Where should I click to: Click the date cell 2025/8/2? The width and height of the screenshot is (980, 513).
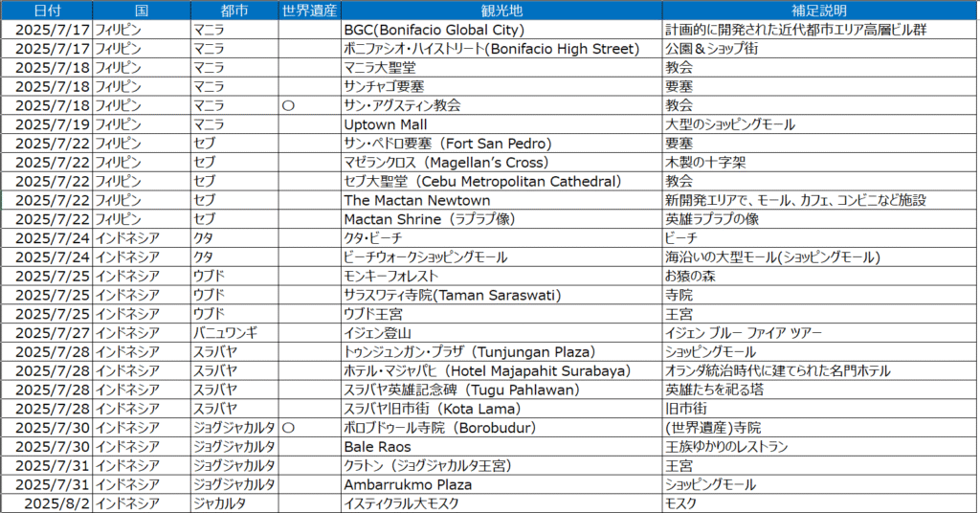(56, 503)
